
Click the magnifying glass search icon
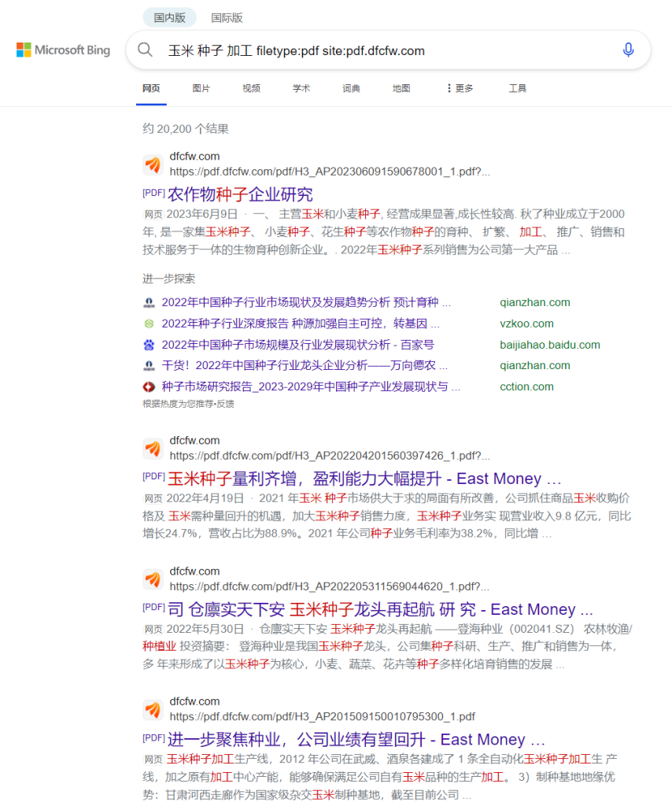(x=145, y=50)
